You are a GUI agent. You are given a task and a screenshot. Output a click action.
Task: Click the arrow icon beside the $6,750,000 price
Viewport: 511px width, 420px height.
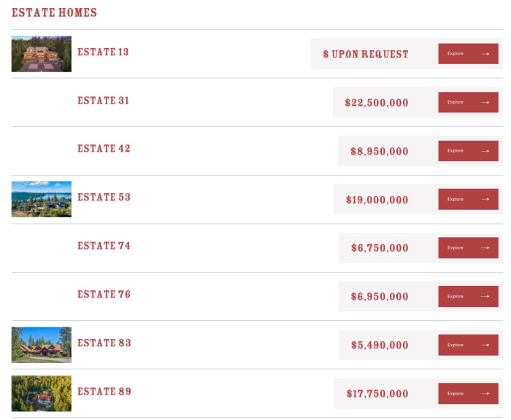[x=485, y=248]
